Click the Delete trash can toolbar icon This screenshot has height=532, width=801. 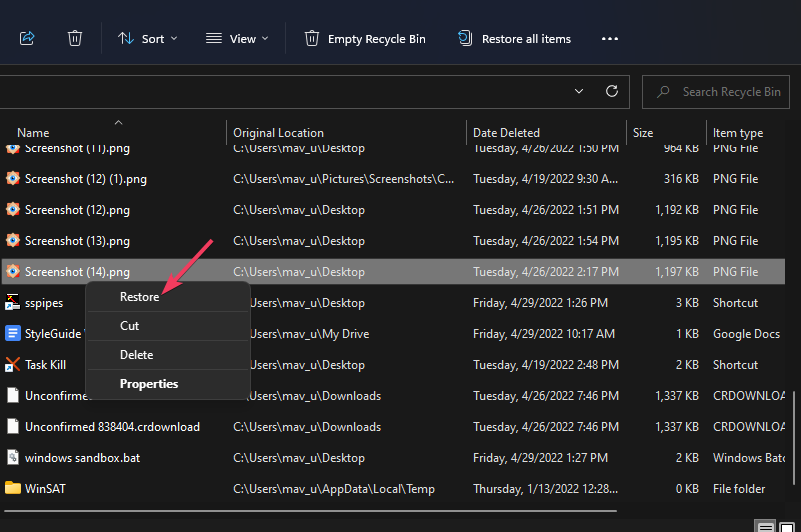click(x=75, y=38)
